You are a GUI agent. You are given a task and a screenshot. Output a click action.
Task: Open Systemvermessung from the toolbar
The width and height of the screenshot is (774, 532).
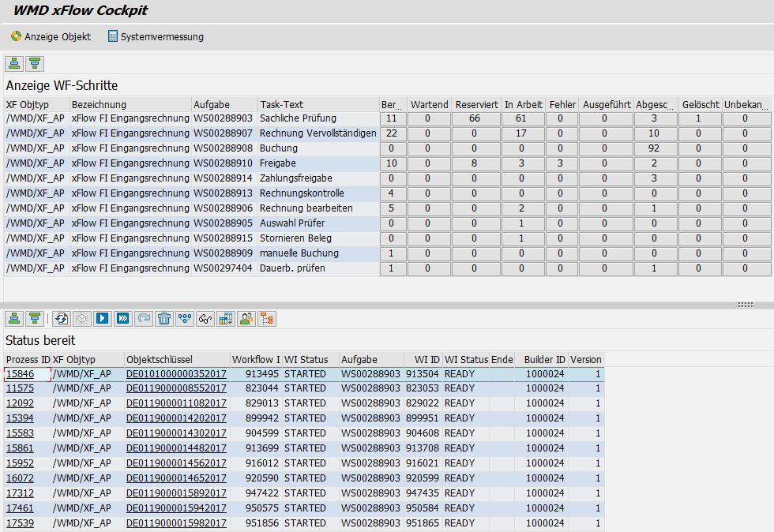click(x=156, y=36)
